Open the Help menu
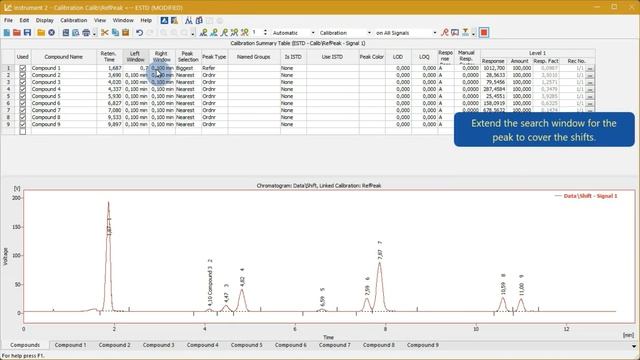640x360 pixels. coord(146,20)
